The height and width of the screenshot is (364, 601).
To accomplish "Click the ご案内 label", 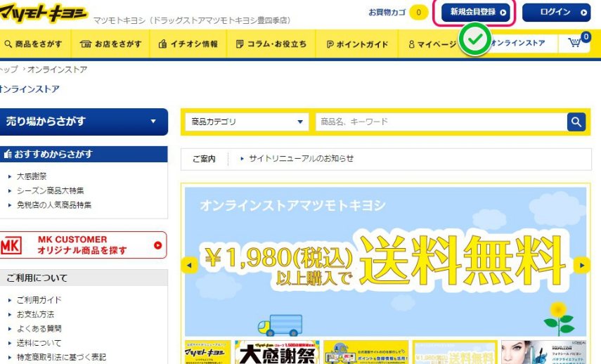I will 204,159.
